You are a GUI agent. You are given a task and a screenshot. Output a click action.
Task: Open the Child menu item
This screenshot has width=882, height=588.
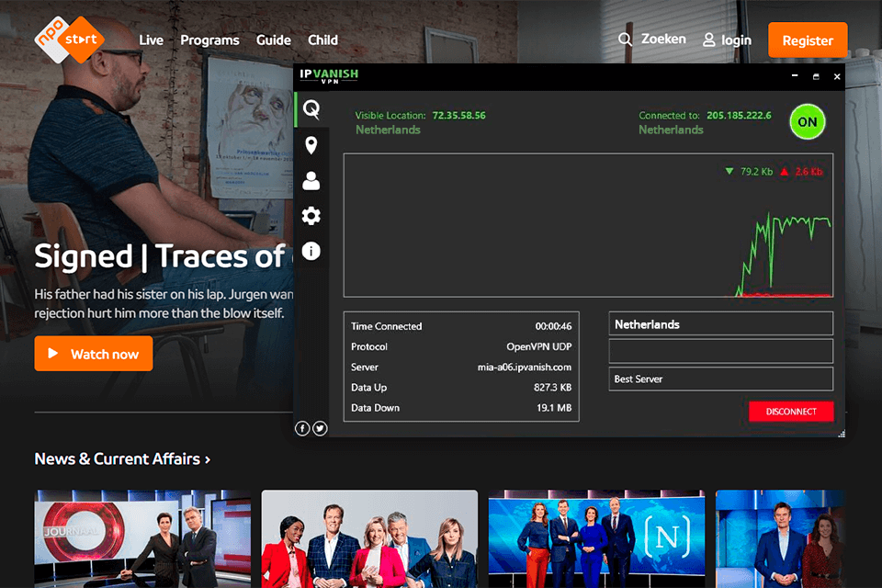(322, 40)
